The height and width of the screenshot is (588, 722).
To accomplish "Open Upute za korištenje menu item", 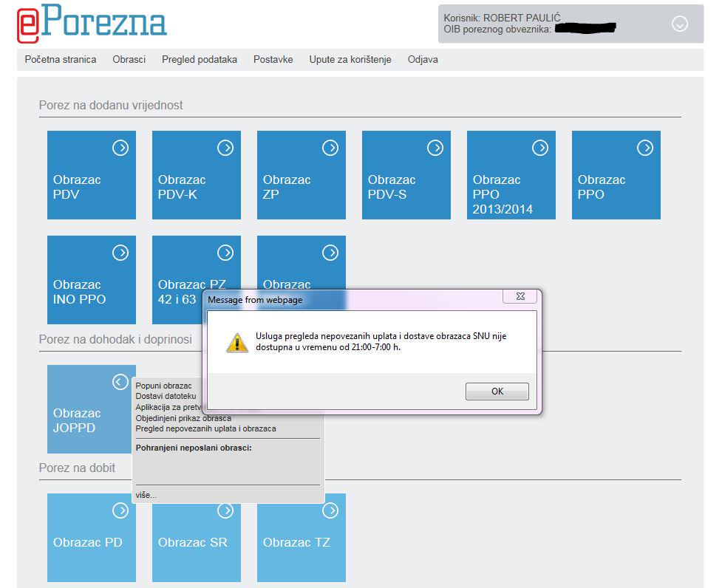I will (350, 59).
